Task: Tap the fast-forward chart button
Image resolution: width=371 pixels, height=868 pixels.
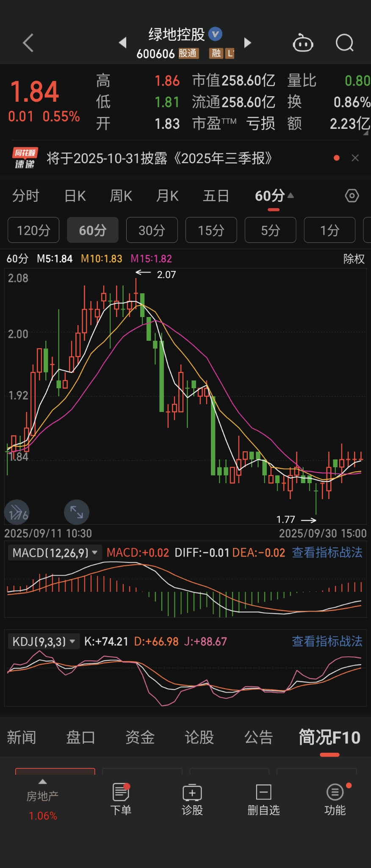Action: pyautogui.click(x=17, y=512)
